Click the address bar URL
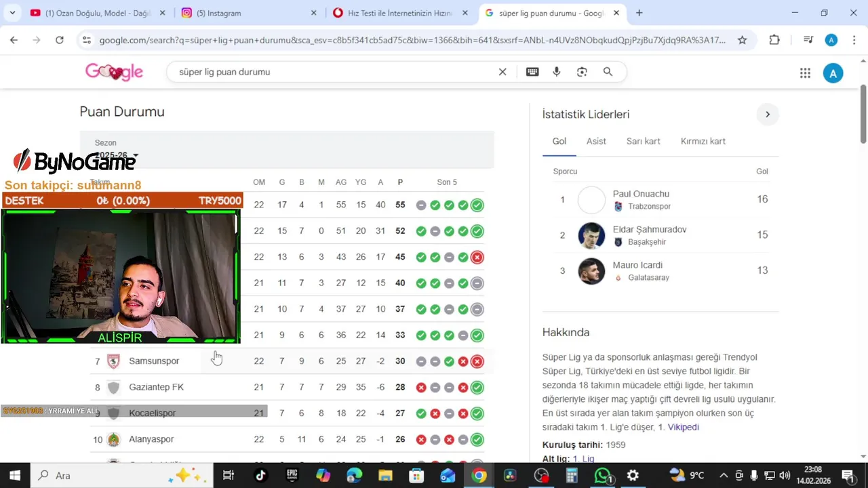868x488 pixels. tap(412, 40)
